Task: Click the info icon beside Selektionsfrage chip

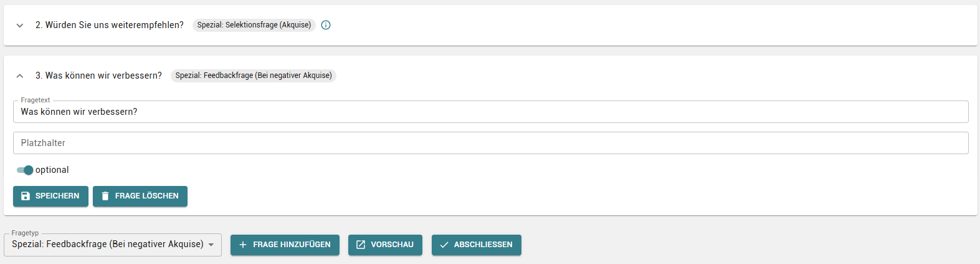Action: [326, 25]
